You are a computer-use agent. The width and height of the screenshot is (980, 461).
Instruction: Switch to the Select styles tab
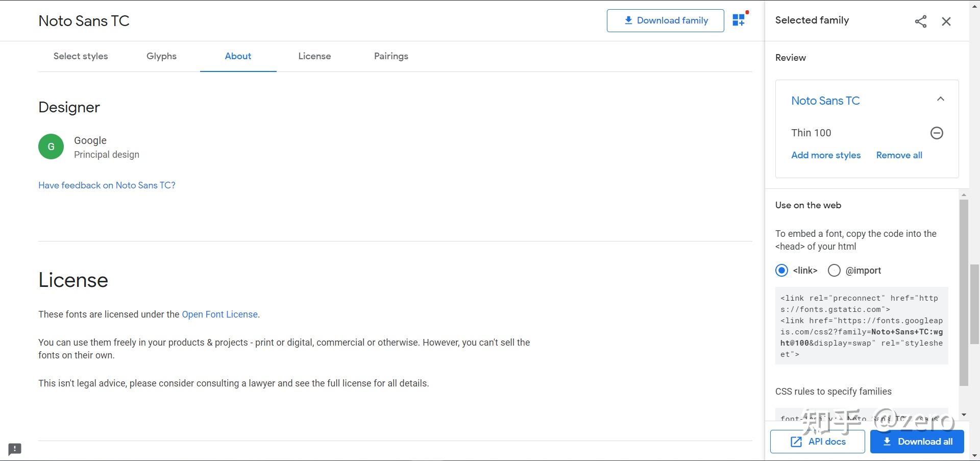[x=81, y=56]
